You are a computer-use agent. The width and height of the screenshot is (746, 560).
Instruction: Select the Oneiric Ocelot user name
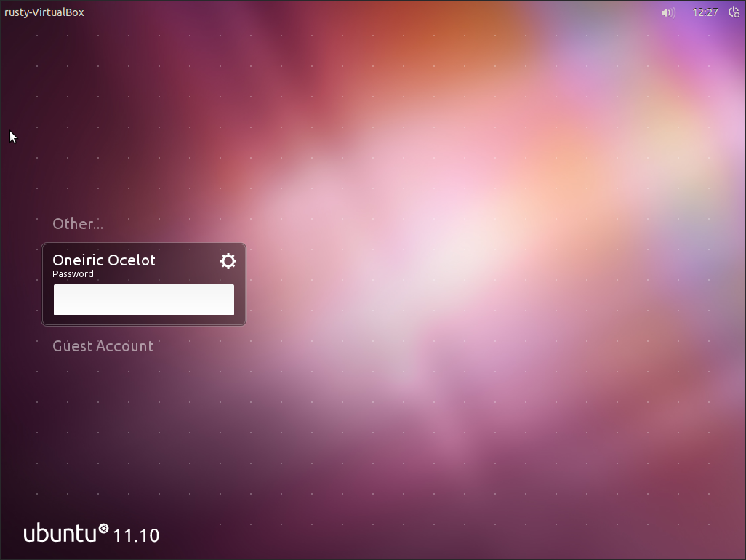pos(104,260)
